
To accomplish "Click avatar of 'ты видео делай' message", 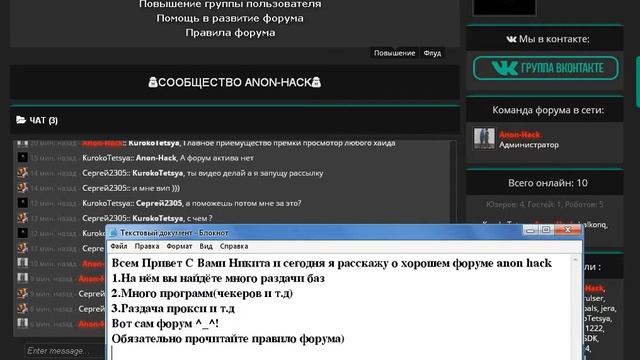I will pos(22,173).
